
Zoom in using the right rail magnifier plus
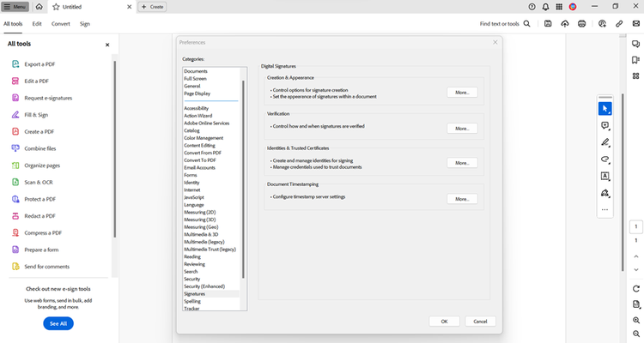pyautogui.click(x=636, y=320)
